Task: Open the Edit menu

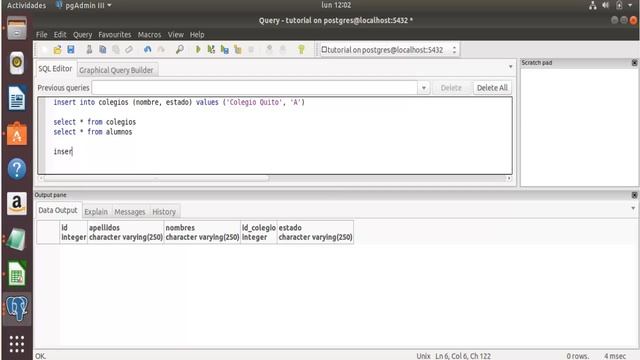Action: [x=60, y=35]
